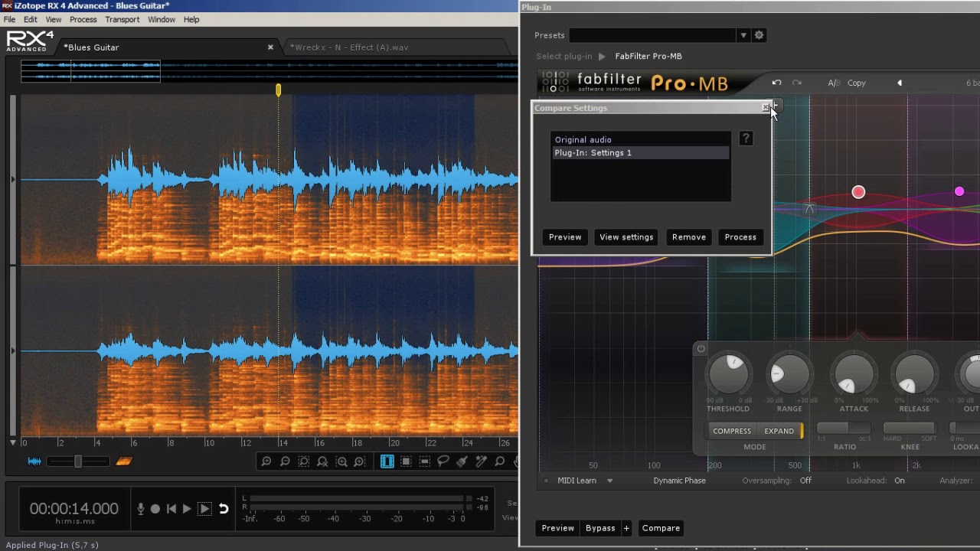Screen dimensions: 980x551
Task: Toggle the band power button in Pro-MB
Action: click(701, 349)
